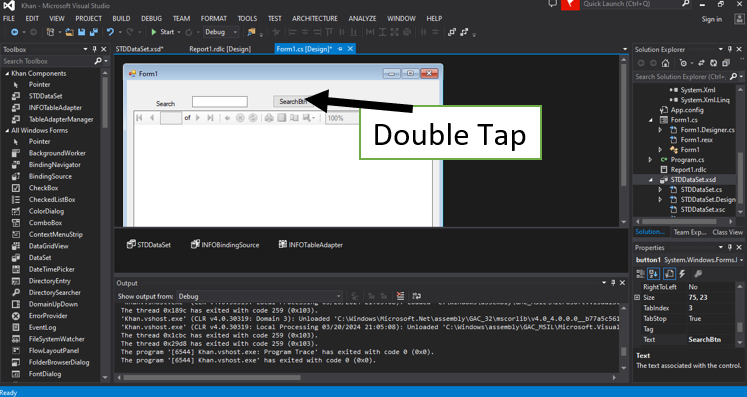The width and height of the screenshot is (747, 397).
Task: Click the export save icon in report viewer
Action: [x=309, y=118]
